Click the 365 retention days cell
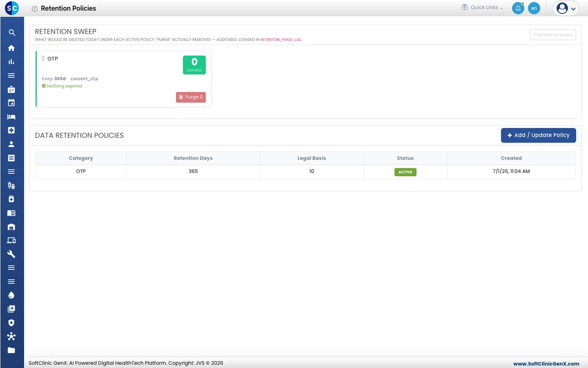 point(193,171)
